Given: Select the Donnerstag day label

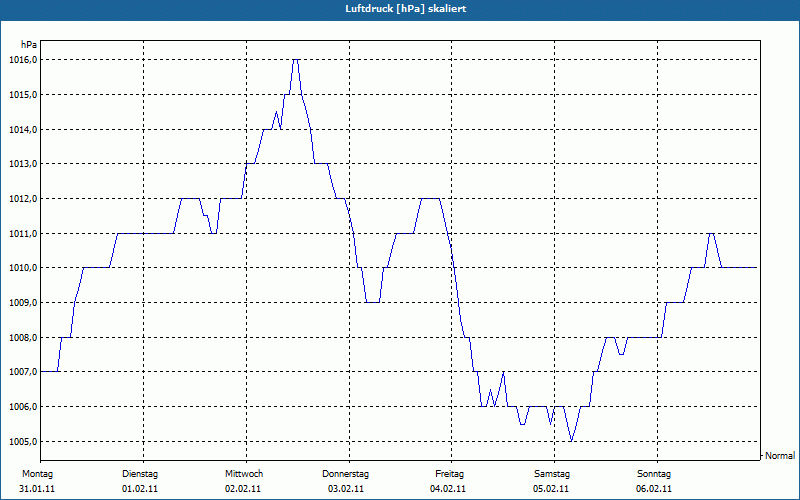Looking at the screenshot, I should [345, 474].
